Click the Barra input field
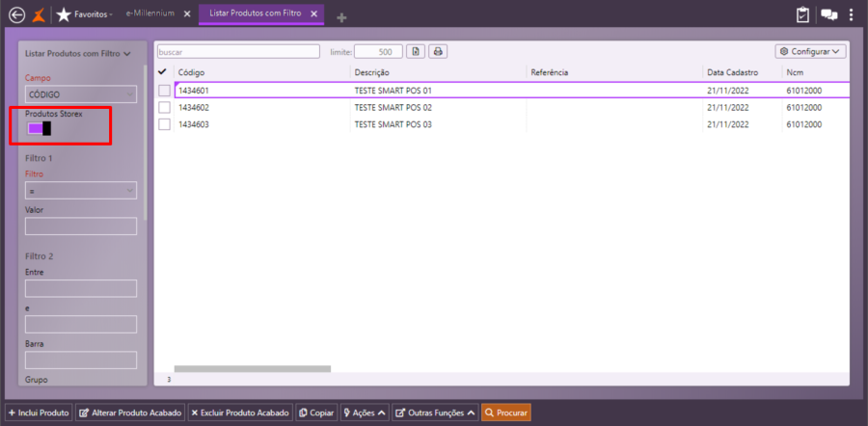This screenshot has width=868, height=426. click(x=81, y=359)
